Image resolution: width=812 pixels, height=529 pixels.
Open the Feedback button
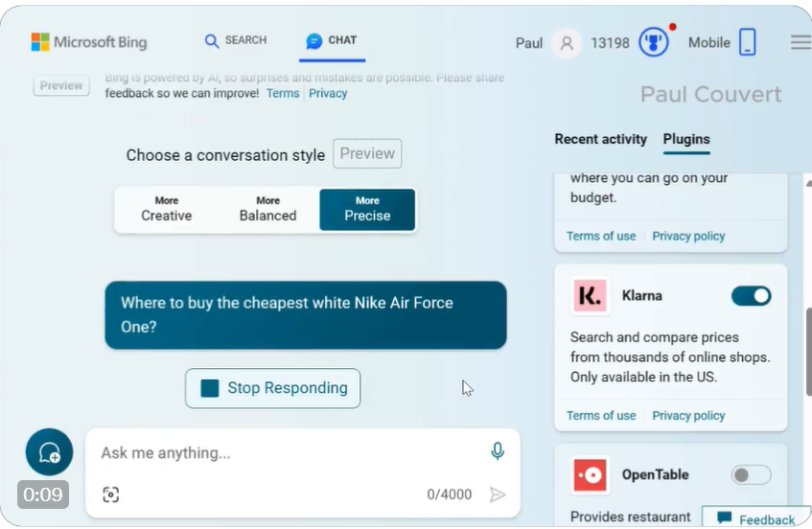[x=755, y=519]
